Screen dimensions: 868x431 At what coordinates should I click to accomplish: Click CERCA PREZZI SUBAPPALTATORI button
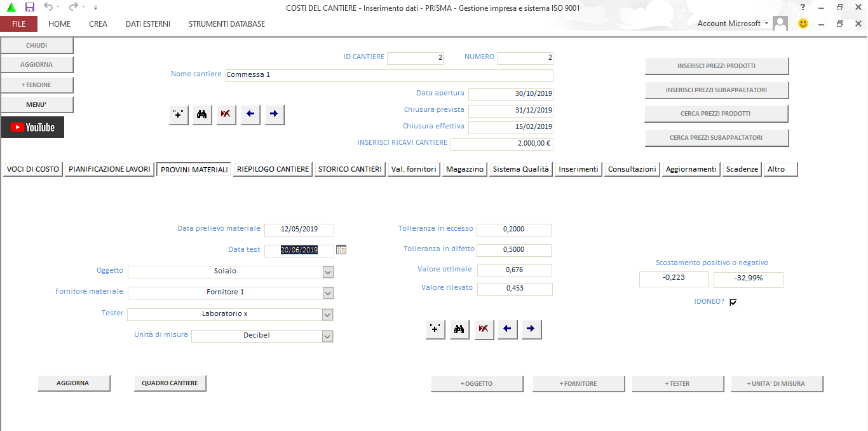[x=717, y=138]
